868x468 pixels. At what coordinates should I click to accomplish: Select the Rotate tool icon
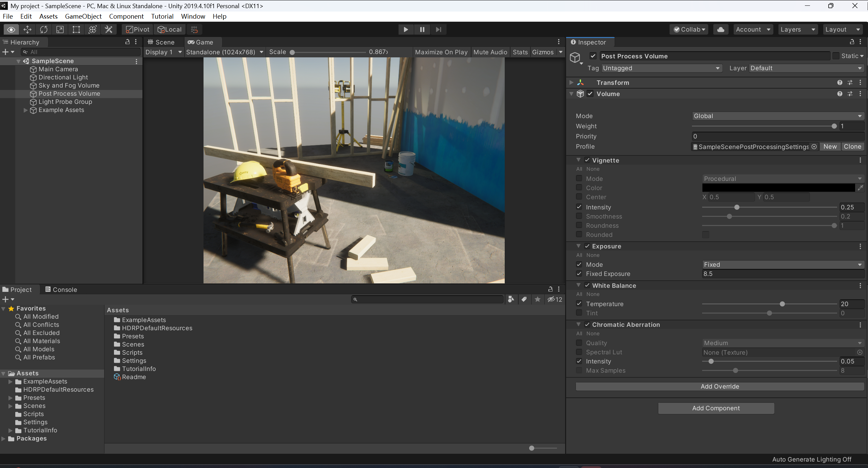click(44, 30)
